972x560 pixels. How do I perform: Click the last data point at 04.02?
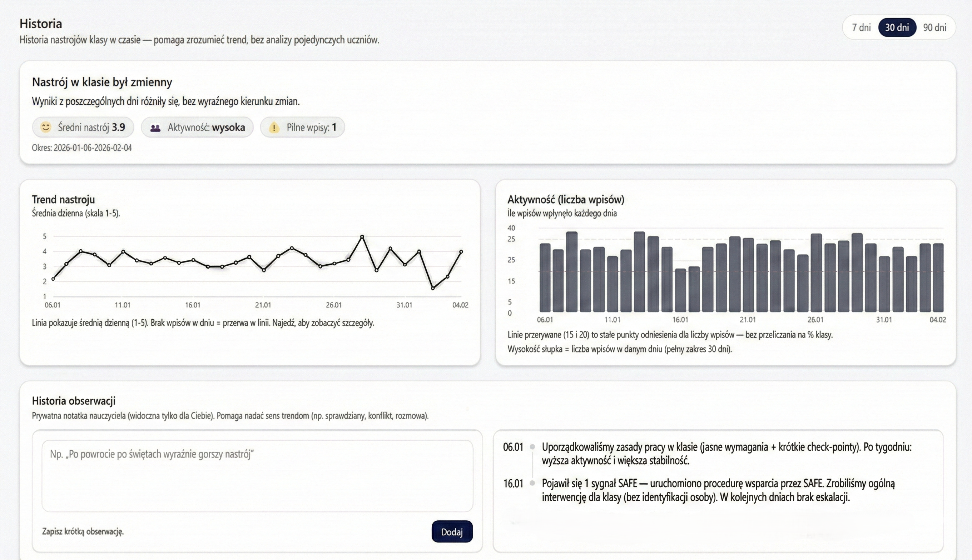tap(461, 251)
